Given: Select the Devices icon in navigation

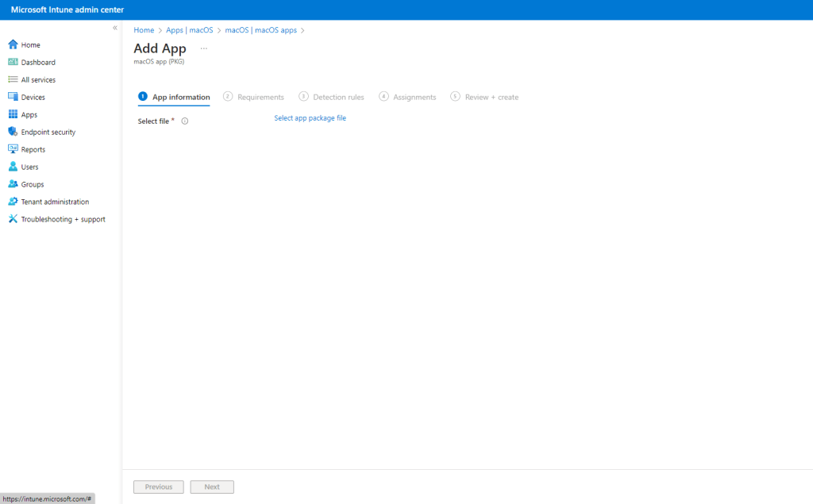Looking at the screenshot, I should [x=13, y=98].
